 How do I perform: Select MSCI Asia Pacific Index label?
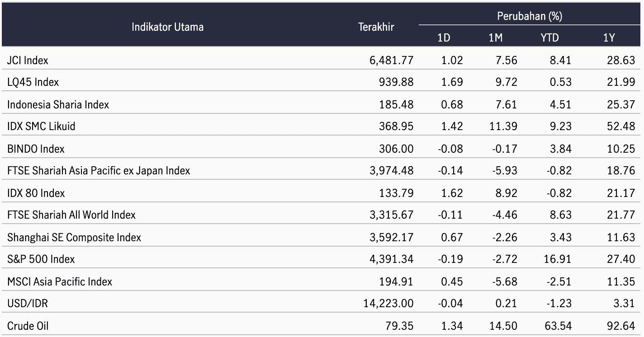pos(60,281)
